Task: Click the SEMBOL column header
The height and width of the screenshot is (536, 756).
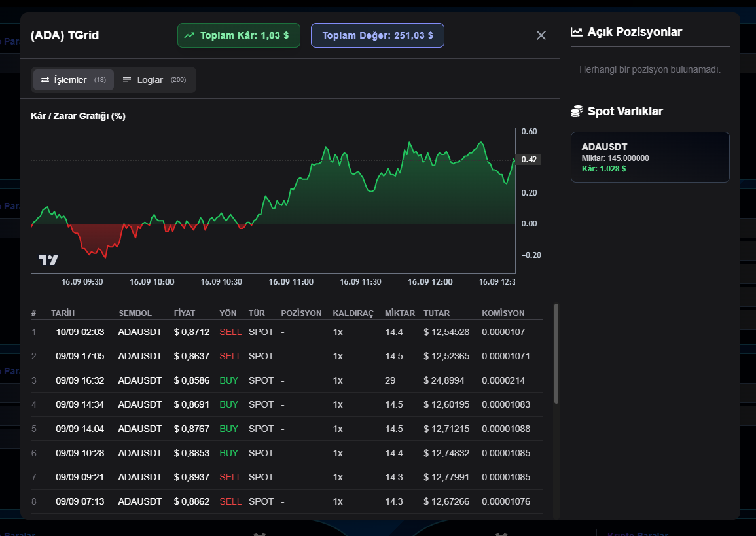Action: (x=135, y=313)
